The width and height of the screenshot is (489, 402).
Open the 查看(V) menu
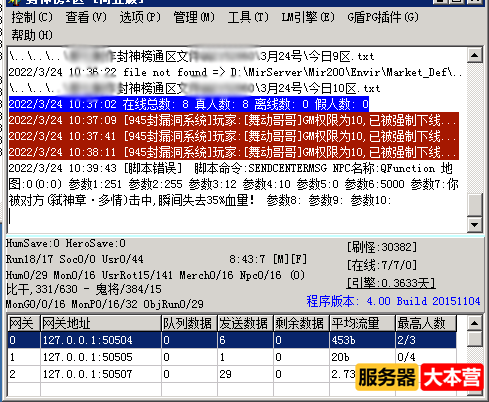[86, 17]
